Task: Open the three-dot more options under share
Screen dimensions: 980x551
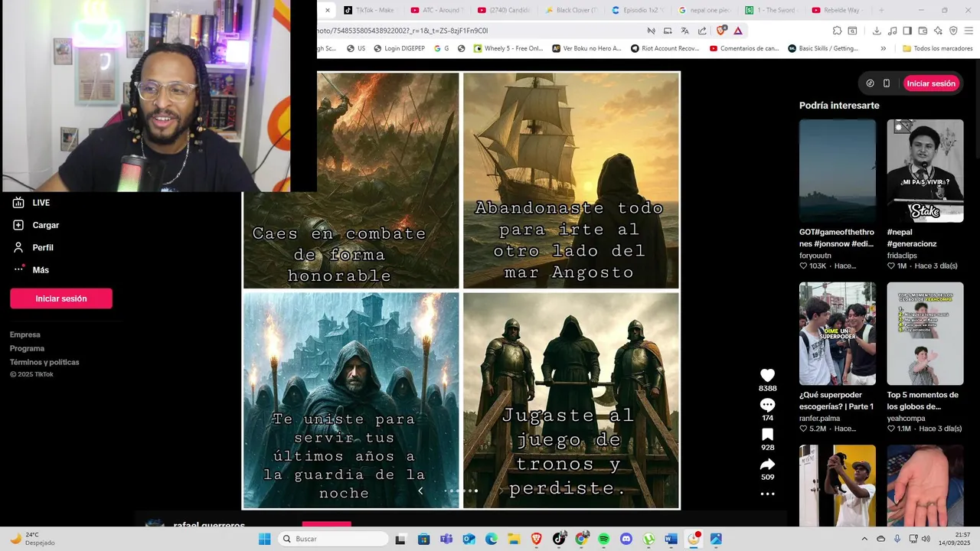Action: pos(767,494)
